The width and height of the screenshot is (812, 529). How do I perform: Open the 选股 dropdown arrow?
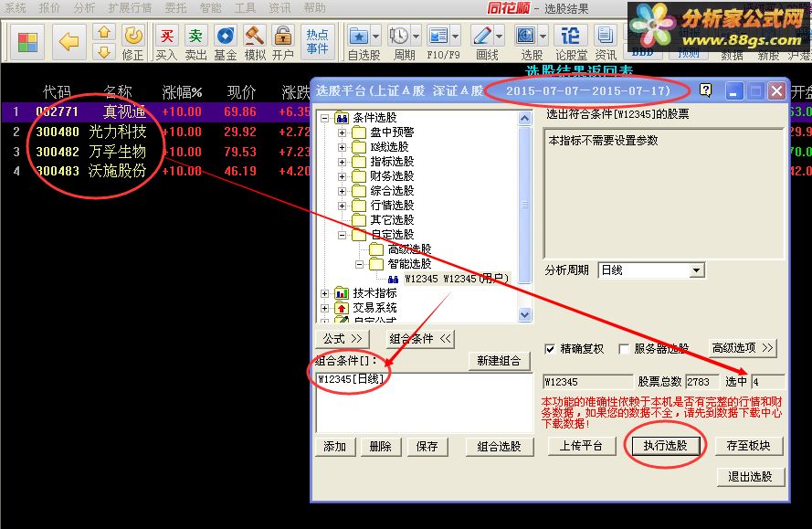tap(543, 37)
